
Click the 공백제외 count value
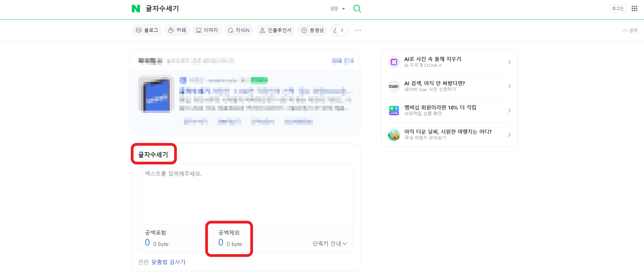(221, 243)
